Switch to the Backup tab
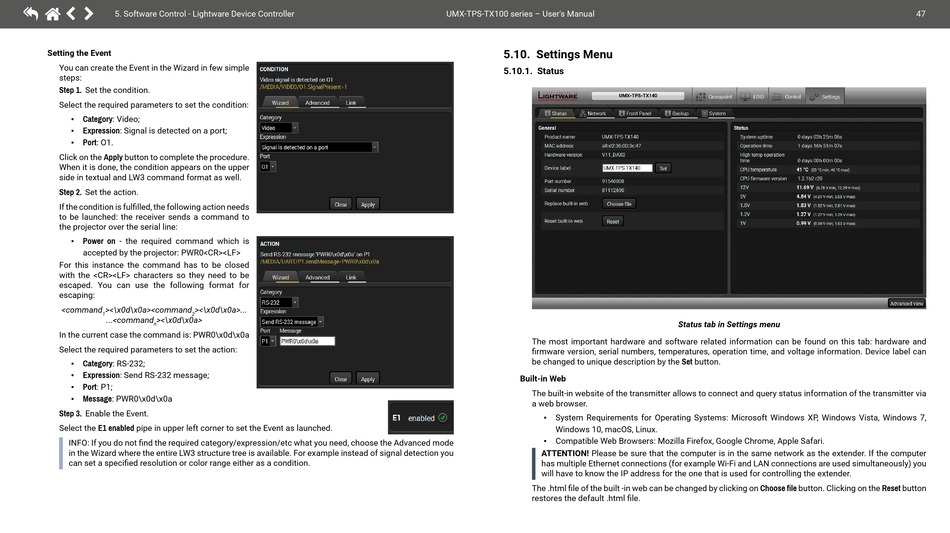Viewport: 950px width, 533px height. (x=677, y=113)
